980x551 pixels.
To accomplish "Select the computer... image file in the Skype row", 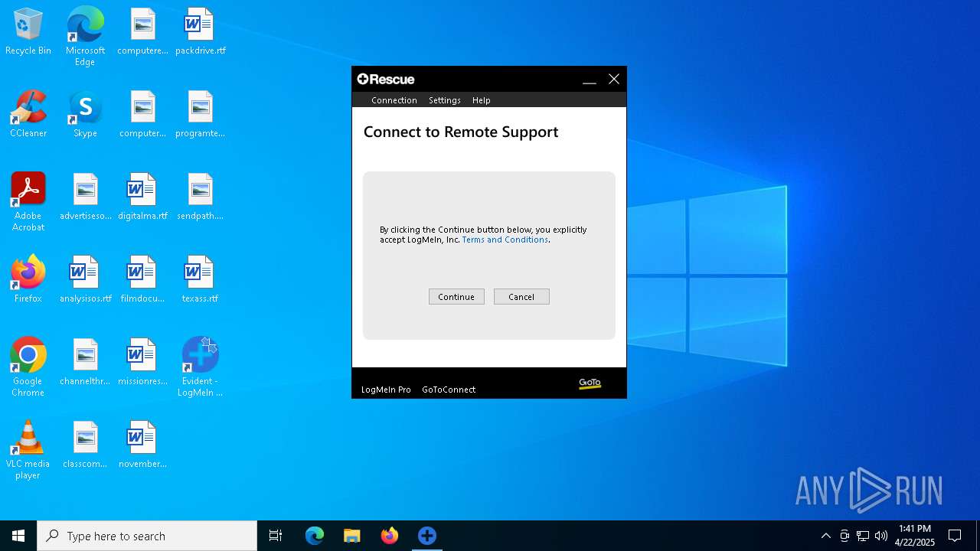I will click(142, 115).
